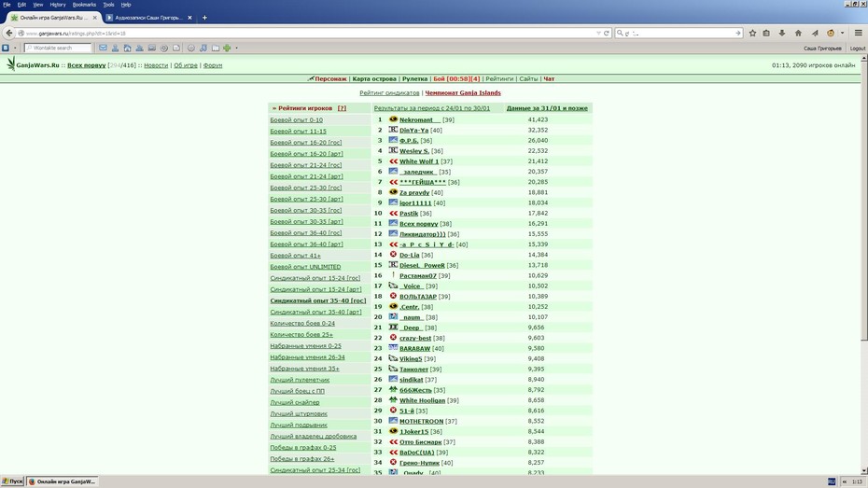Click the [?] help link beside Рейтинги игроков
Image resolution: width=868 pixels, height=488 pixels.
coord(342,108)
